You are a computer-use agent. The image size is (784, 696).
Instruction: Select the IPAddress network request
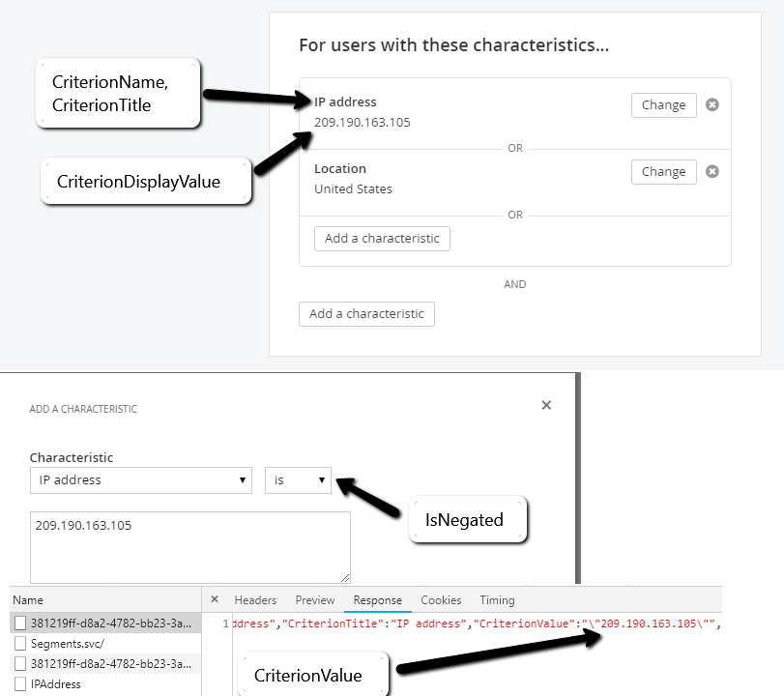56,683
